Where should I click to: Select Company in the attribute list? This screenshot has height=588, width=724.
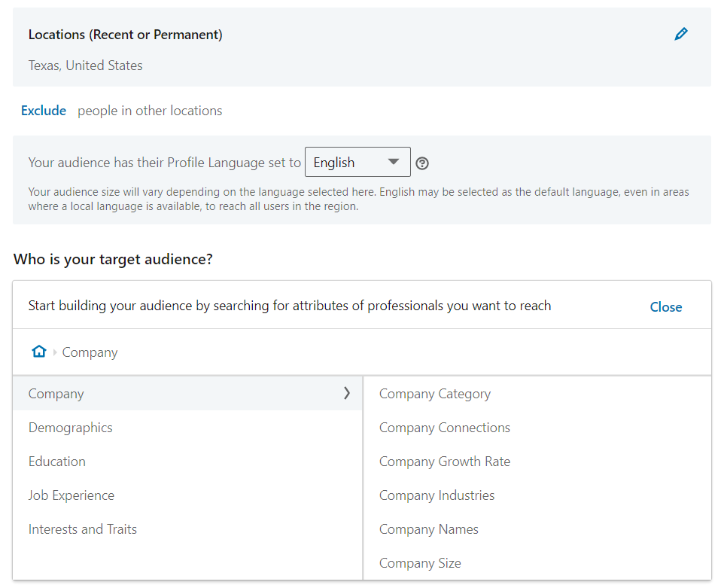click(x=56, y=394)
